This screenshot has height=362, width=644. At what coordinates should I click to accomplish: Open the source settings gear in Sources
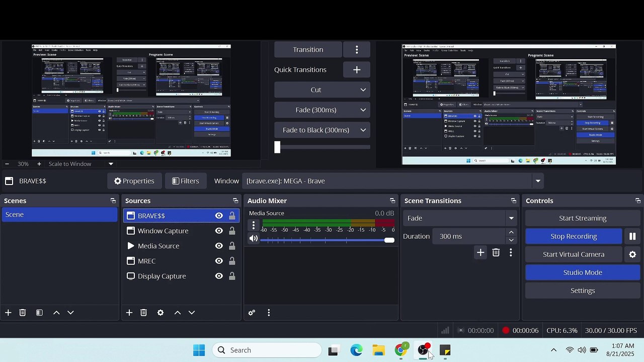[160, 313]
